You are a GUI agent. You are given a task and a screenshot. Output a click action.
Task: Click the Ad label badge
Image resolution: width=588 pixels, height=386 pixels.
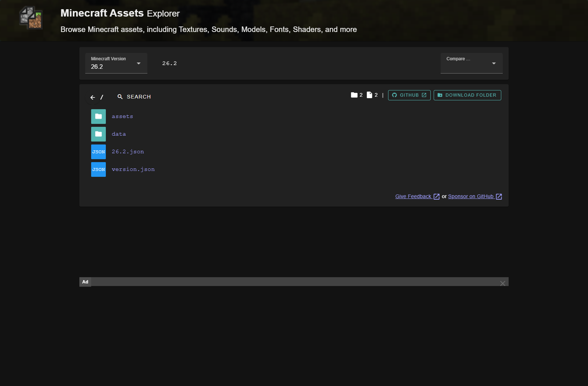tap(85, 282)
